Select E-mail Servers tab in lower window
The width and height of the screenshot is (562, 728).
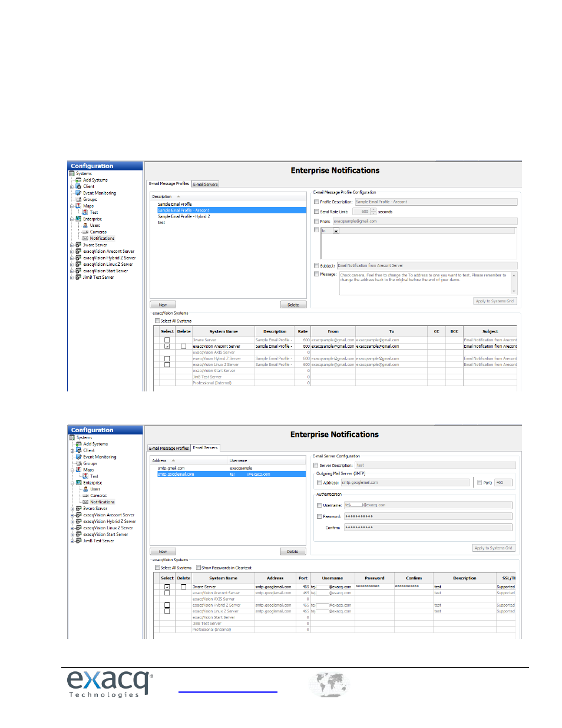(x=206, y=447)
